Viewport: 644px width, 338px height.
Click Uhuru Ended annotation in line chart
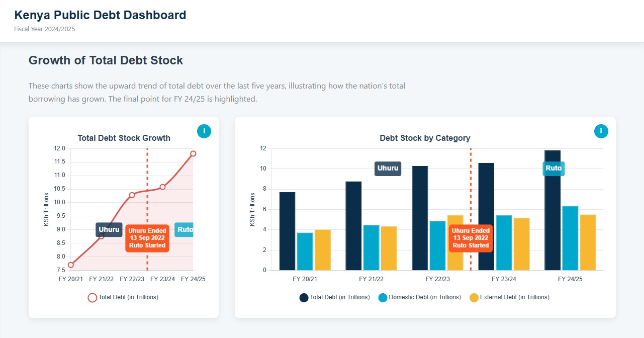(147, 238)
